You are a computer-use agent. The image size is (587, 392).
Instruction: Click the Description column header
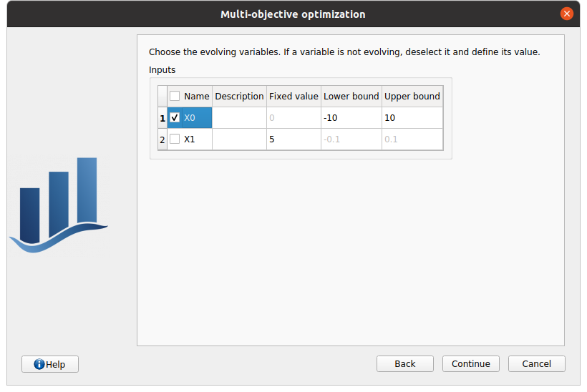point(239,96)
